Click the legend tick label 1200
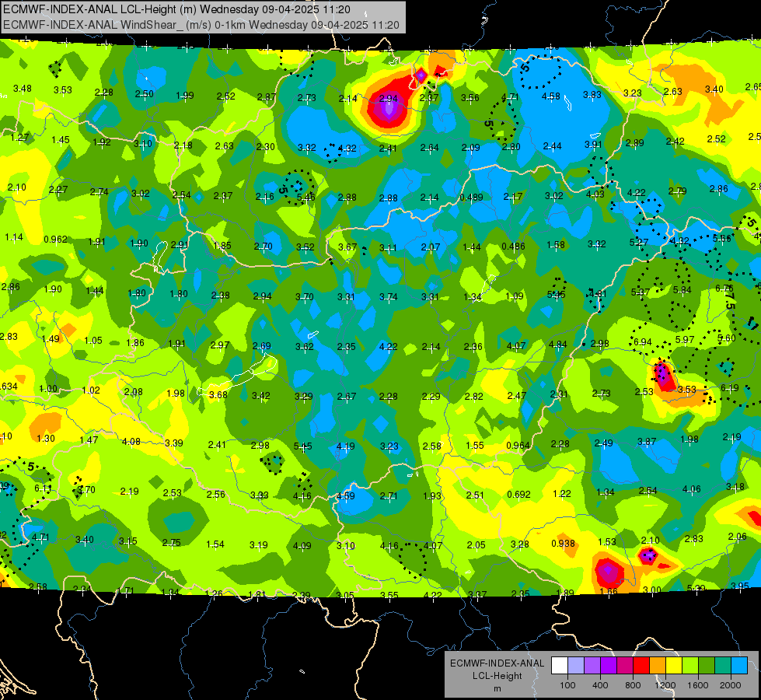761x700 pixels. [x=665, y=685]
